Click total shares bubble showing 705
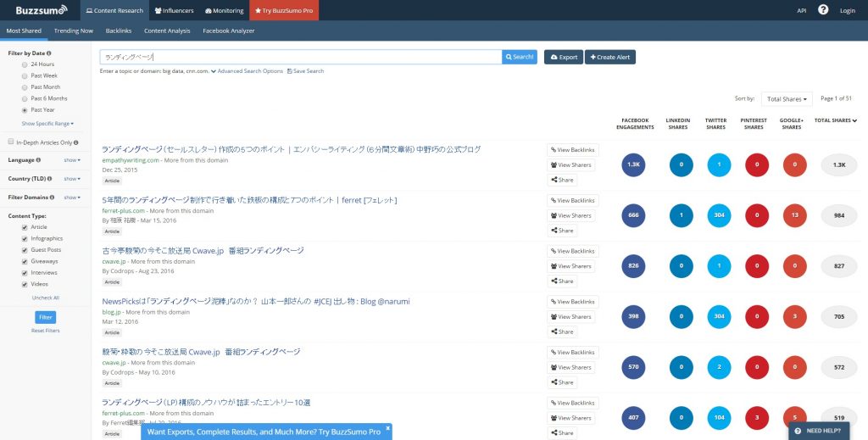The height and width of the screenshot is (440, 868). [x=839, y=316]
